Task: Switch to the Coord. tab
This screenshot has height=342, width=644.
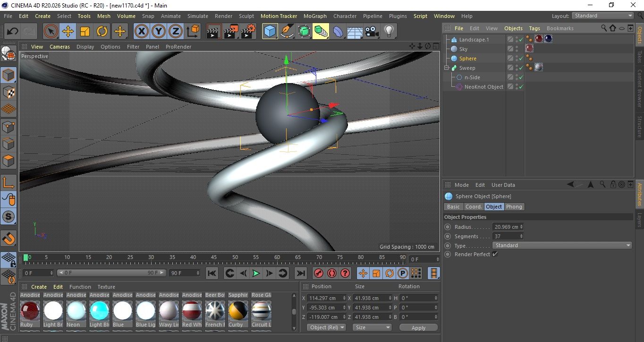Action: (x=474, y=207)
